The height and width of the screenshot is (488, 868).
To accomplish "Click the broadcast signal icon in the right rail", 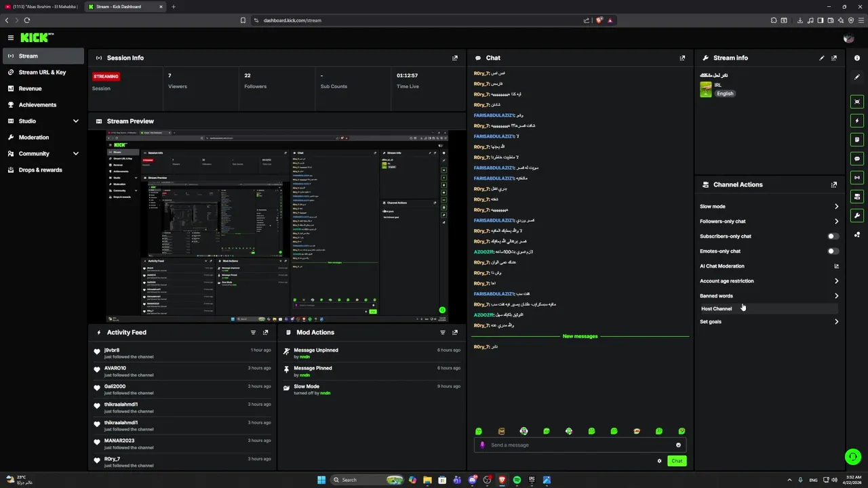I will (857, 178).
